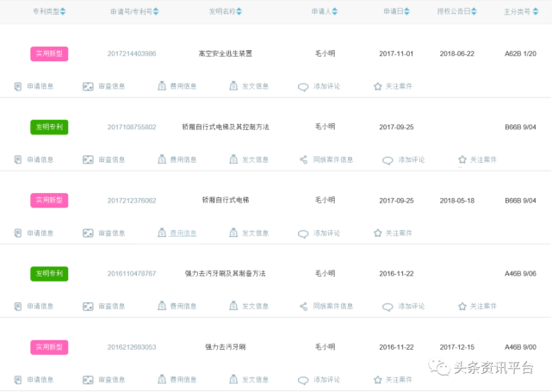The width and height of the screenshot is (552, 392).
Task: Click the 发明名称 column header
Action: pyautogui.click(x=225, y=13)
